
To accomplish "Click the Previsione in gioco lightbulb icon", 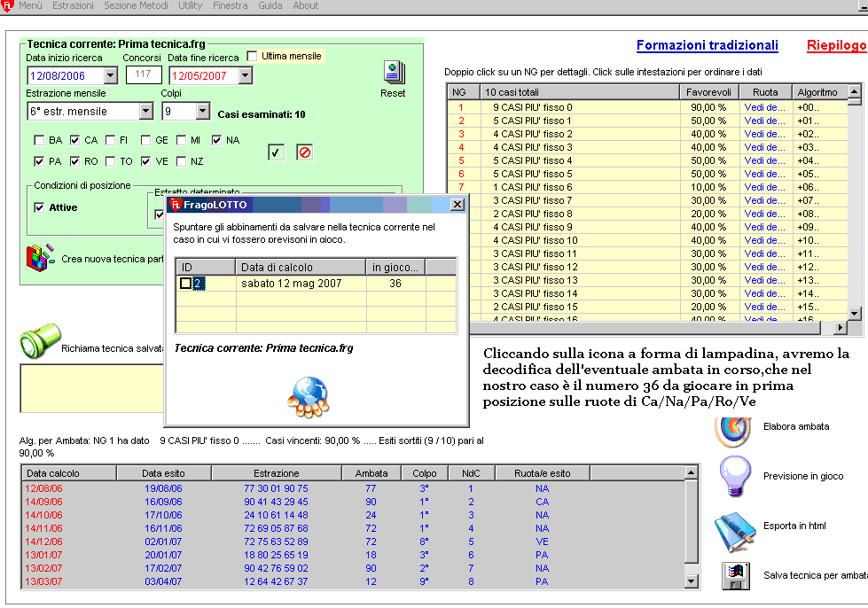I will pyautogui.click(x=734, y=476).
